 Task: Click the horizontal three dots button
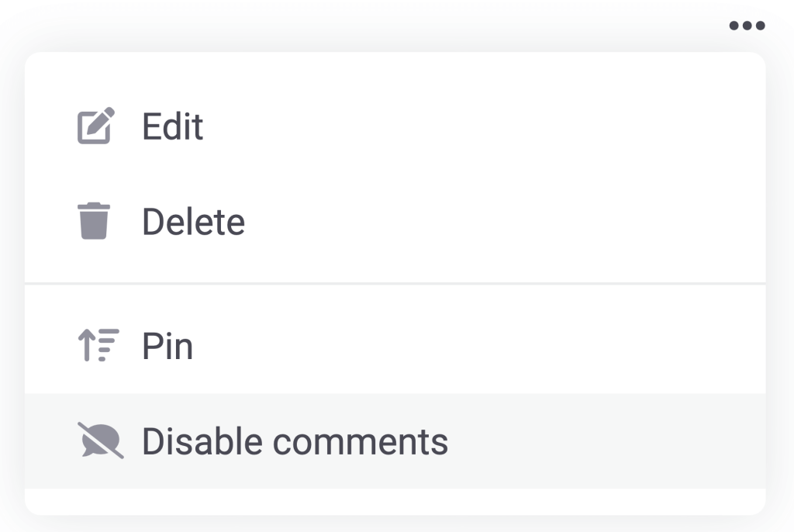coord(747,26)
